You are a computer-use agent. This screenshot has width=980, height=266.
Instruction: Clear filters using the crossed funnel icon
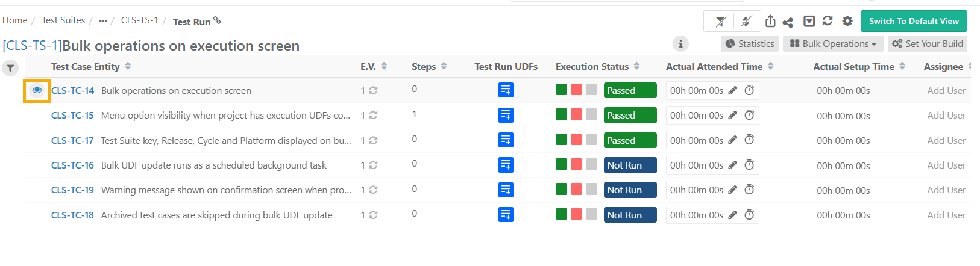point(721,22)
